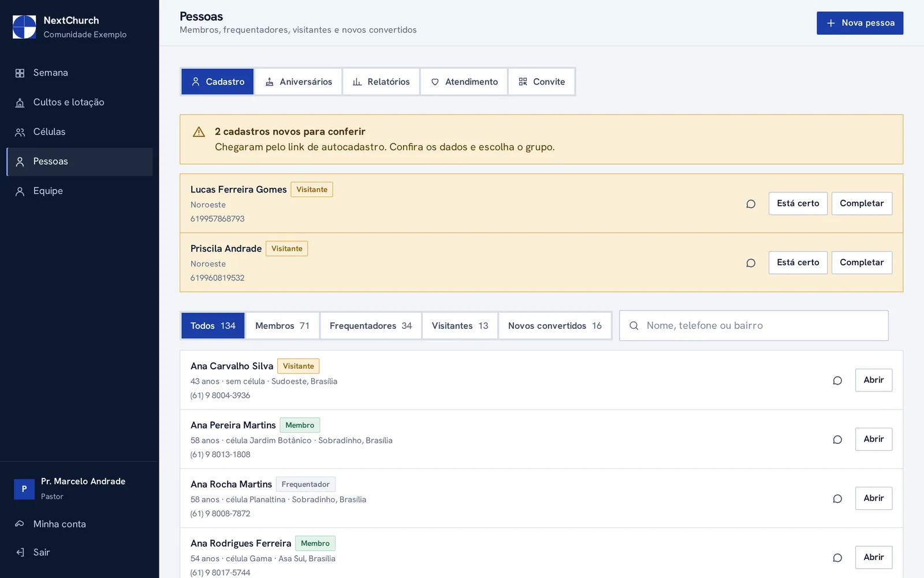The width and height of the screenshot is (924, 578).
Task: Open Semana in the sidebar
Action: (80, 73)
